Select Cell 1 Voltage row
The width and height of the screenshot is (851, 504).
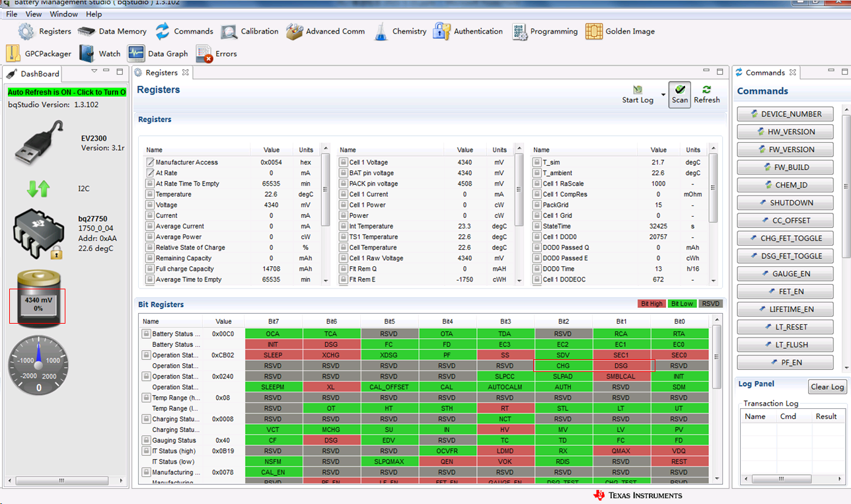coord(424,162)
